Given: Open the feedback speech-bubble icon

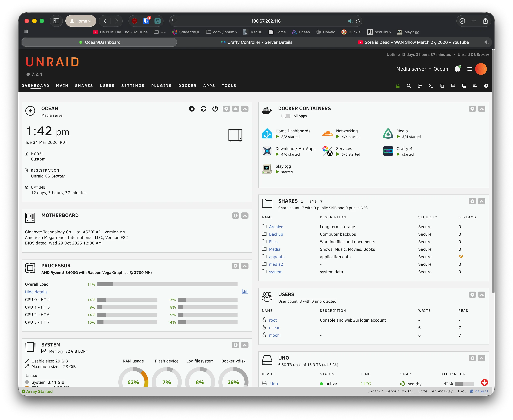Looking at the screenshot, I should point(453,86).
